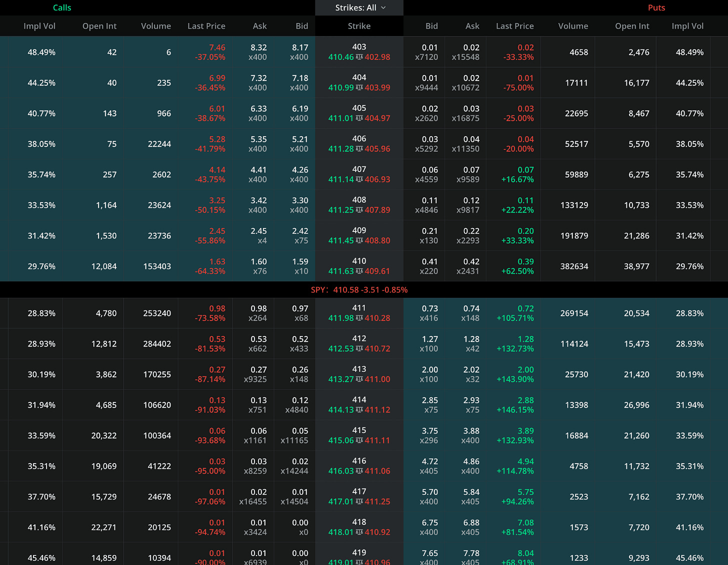
Task: Click the Strike column header
Action: click(x=359, y=26)
